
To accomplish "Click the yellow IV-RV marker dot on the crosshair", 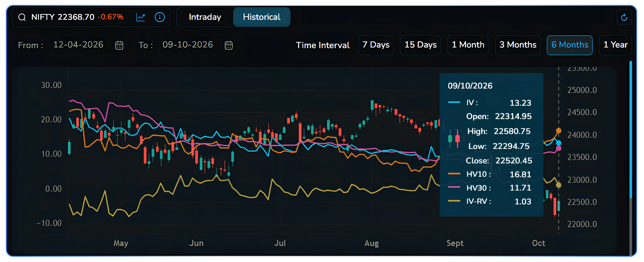I will point(559,185).
